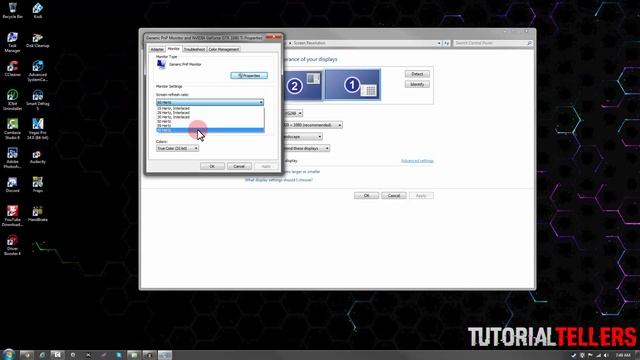Open the Camtasia Studio 8 desktop icon
Screen dimensions: 640x360
click(x=13, y=129)
